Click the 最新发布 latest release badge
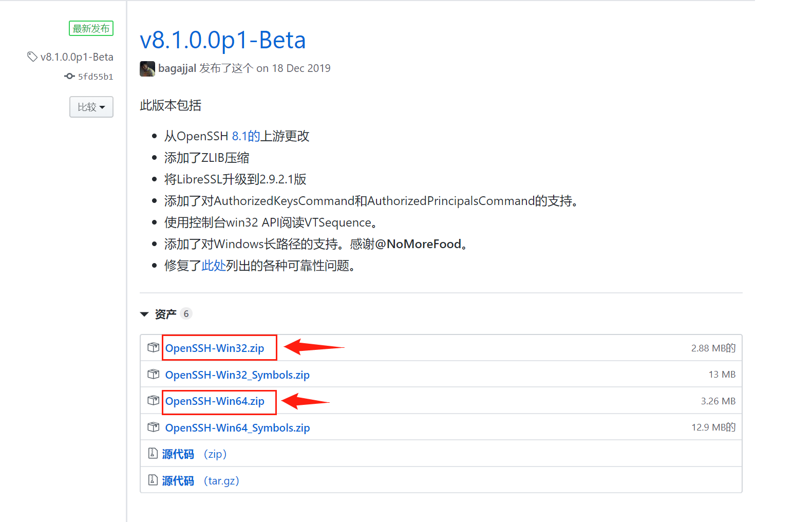 click(91, 28)
